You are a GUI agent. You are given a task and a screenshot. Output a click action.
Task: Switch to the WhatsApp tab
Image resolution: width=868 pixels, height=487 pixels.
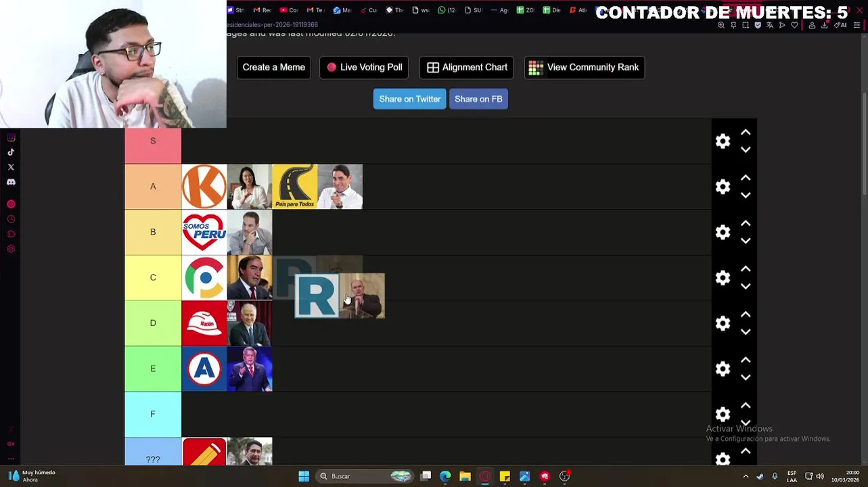click(447, 10)
